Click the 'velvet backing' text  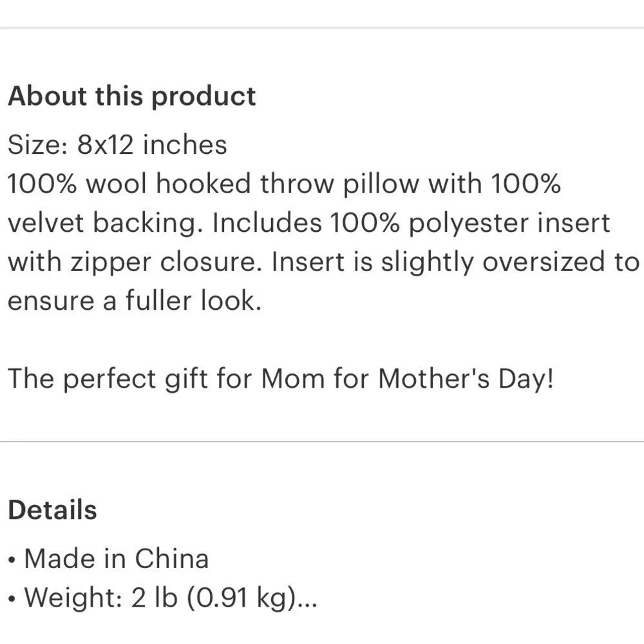105,222
